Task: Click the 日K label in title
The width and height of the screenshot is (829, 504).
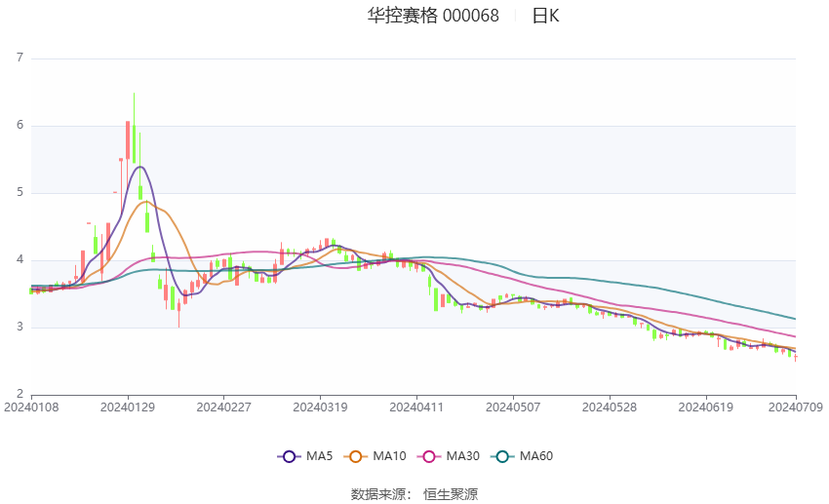Action: coord(545,16)
